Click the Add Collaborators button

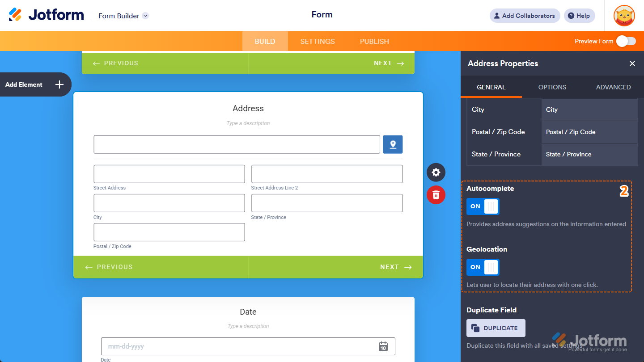(525, 16)
